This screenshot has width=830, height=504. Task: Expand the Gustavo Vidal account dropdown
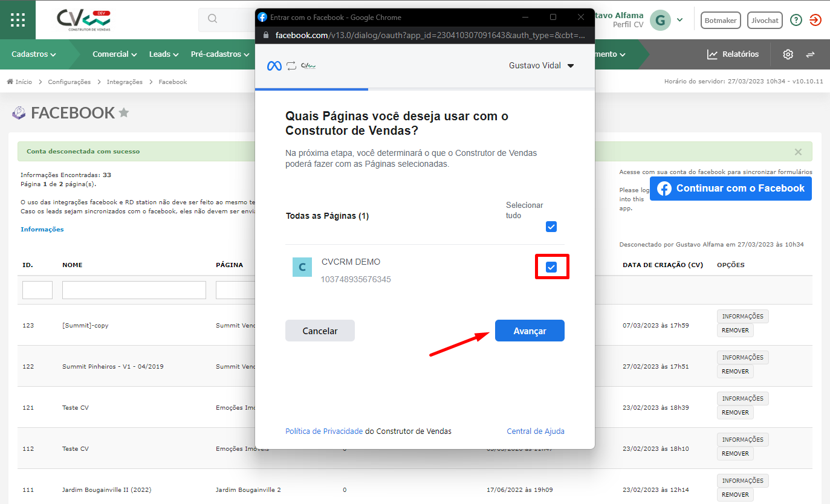(542, 66)
